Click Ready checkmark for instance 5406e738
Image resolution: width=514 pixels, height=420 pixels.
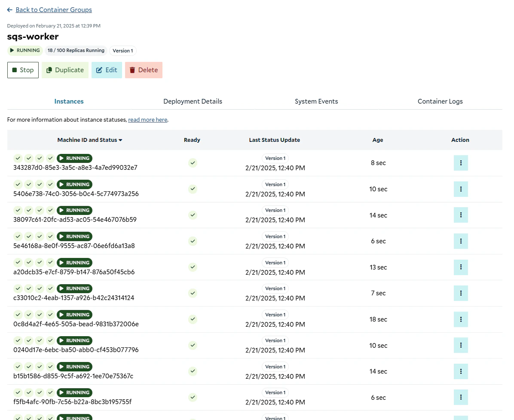click(193, 189)
